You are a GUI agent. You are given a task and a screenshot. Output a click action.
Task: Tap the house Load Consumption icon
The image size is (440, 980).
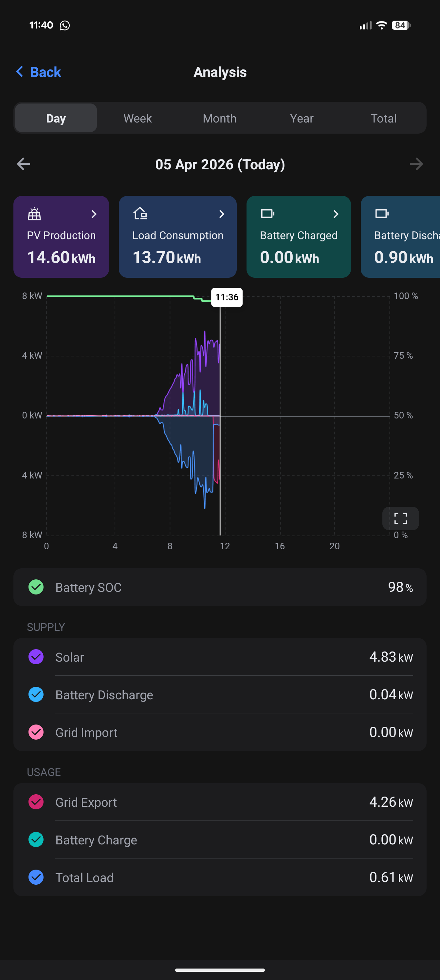140,214
